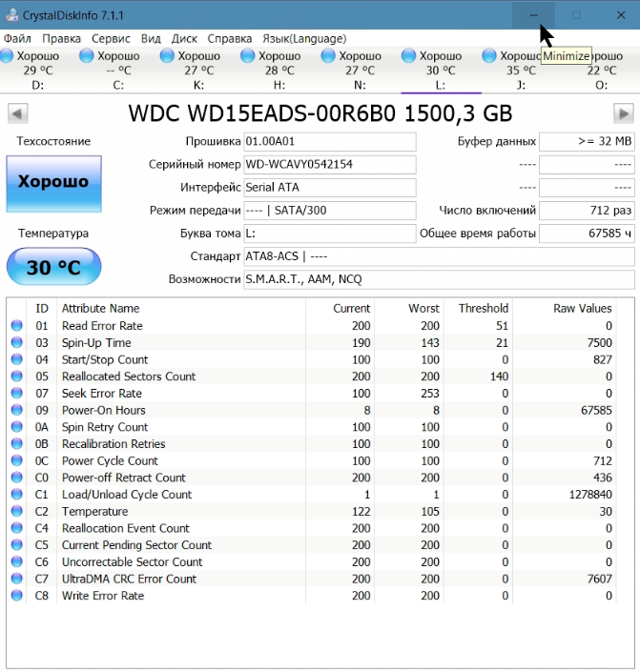Click the serial number field WD-WCAVY0542154
The image size is (640, 672).
(x=330, y=165)
